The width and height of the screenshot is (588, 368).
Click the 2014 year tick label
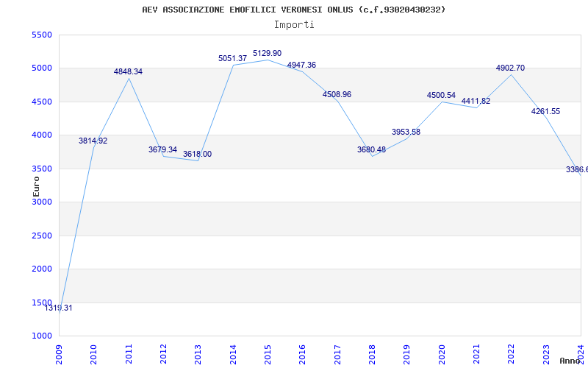click(233, 354)
